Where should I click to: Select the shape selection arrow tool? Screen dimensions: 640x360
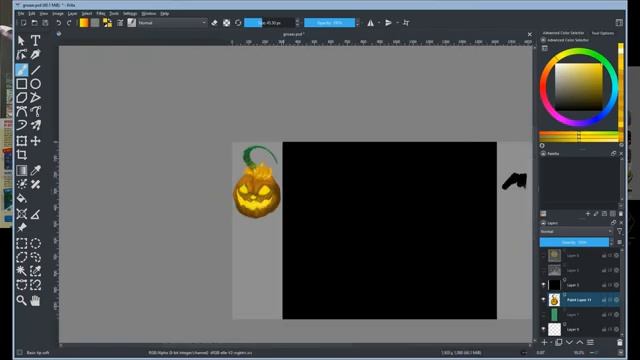pos(22,40)
